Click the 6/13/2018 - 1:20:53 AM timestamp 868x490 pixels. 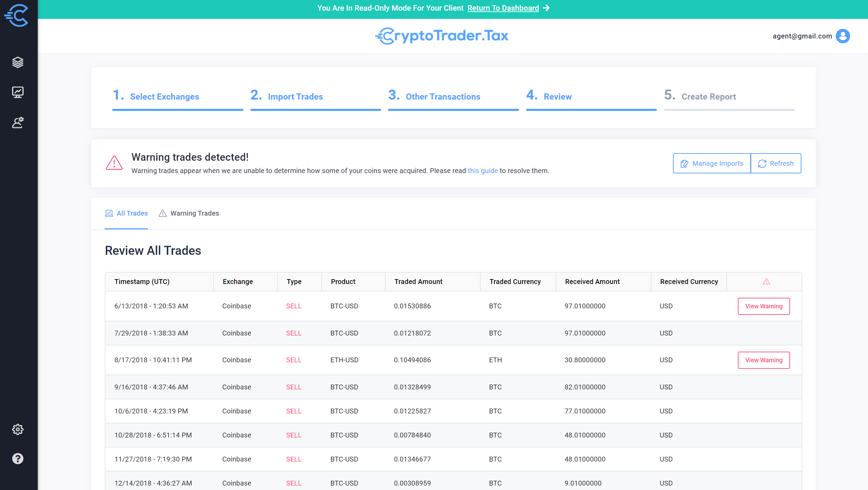(x=151, y=306)
